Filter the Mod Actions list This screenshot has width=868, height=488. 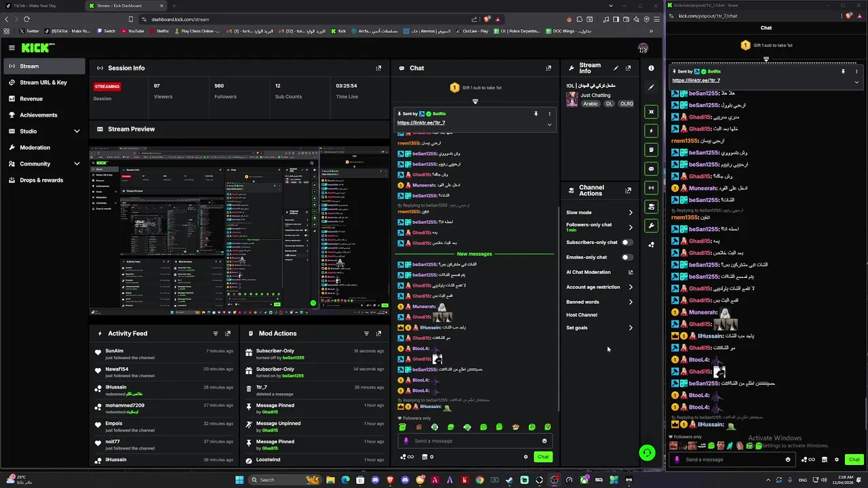[366, 333]
